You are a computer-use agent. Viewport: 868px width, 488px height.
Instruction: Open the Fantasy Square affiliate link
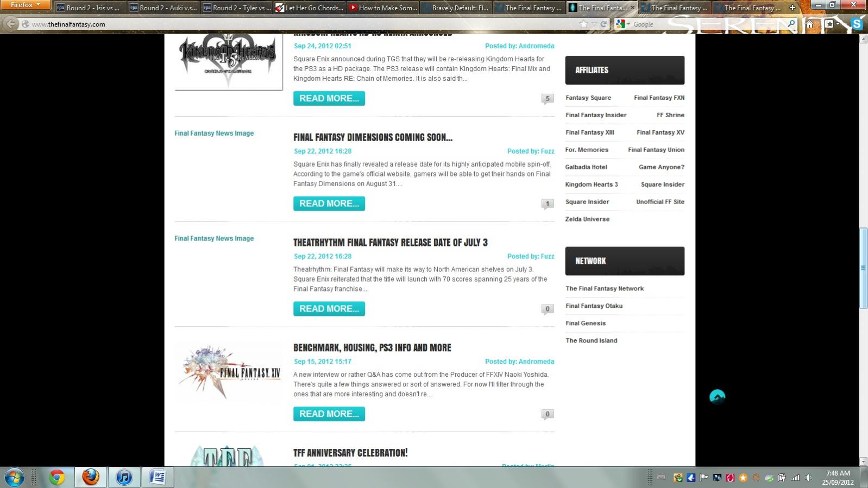tap(588, 98)
